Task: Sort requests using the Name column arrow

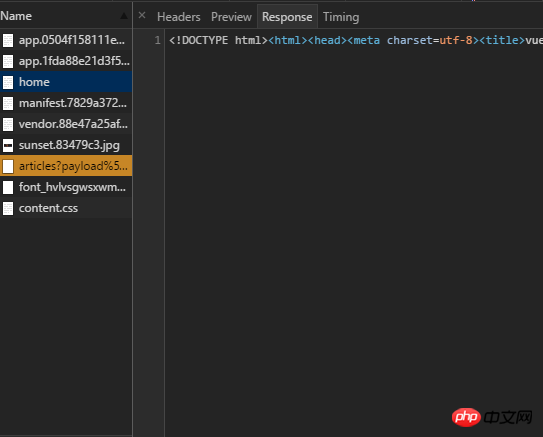Action: pyautogui.click(x=124, y=16)
